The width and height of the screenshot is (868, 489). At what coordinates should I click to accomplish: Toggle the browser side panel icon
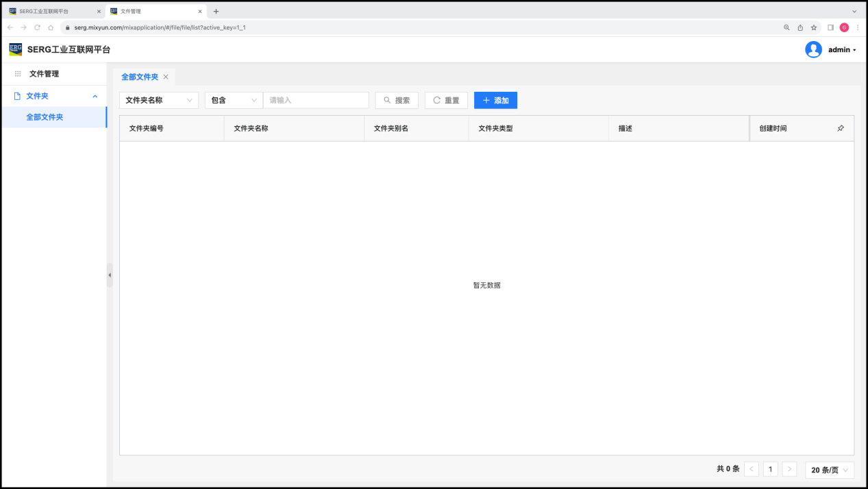point(830,27)
